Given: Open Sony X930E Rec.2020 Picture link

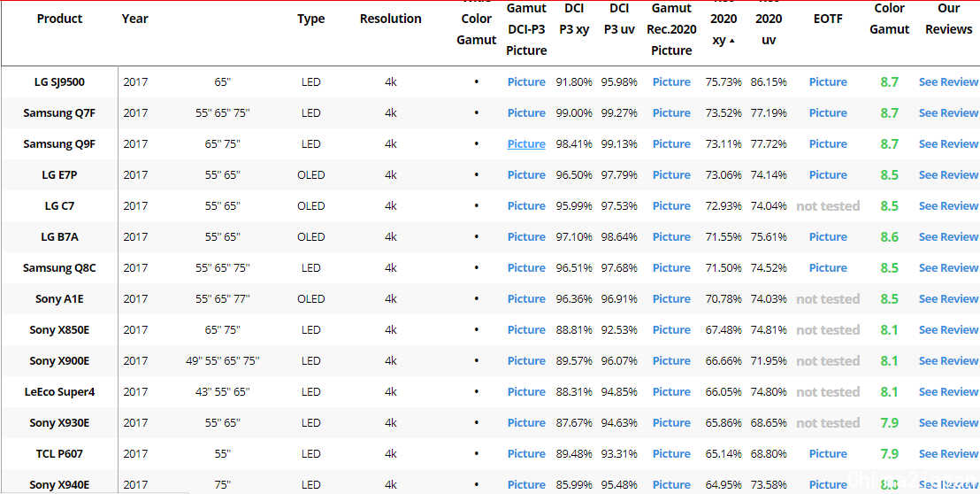Looking at the screenshot, I should [671, 422].
